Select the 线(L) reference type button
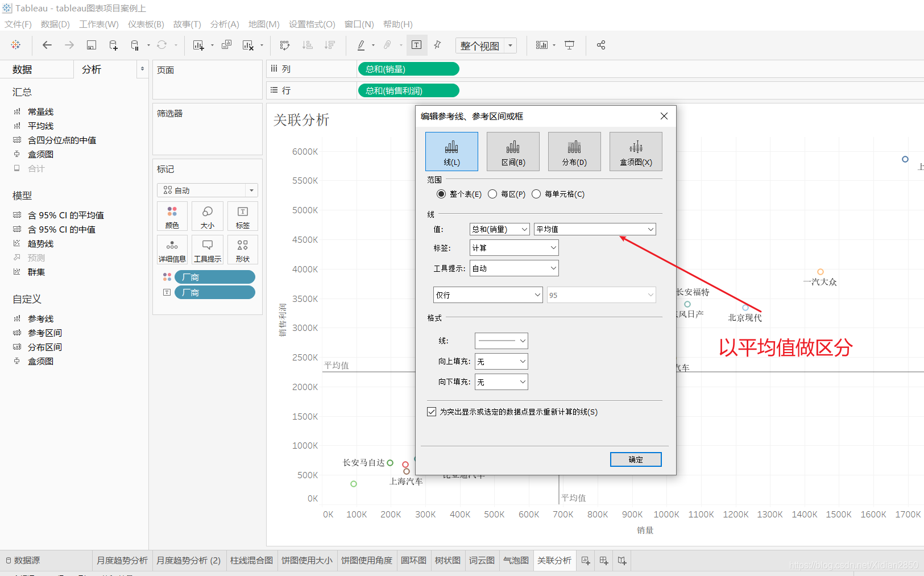The width and height of the screenshot is (924, 576). tap(451, 151)
